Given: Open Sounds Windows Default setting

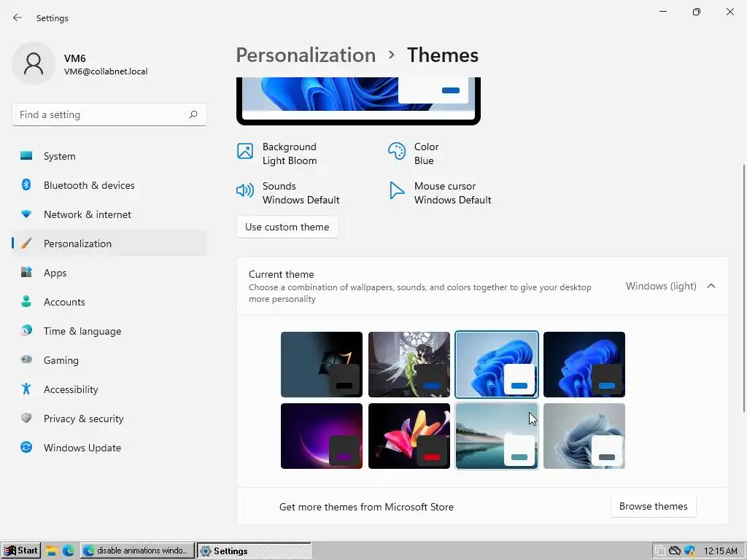Looking at the screenshot, I should (x=287, y=192).
